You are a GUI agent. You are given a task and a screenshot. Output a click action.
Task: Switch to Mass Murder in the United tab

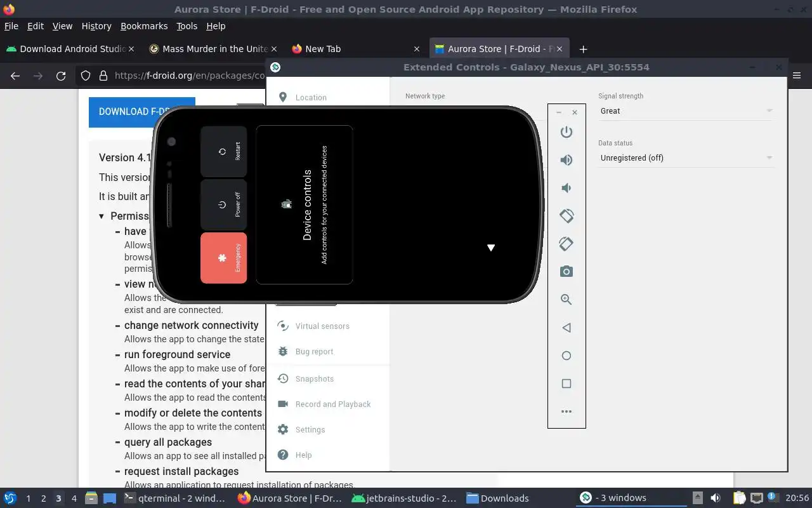213,49
